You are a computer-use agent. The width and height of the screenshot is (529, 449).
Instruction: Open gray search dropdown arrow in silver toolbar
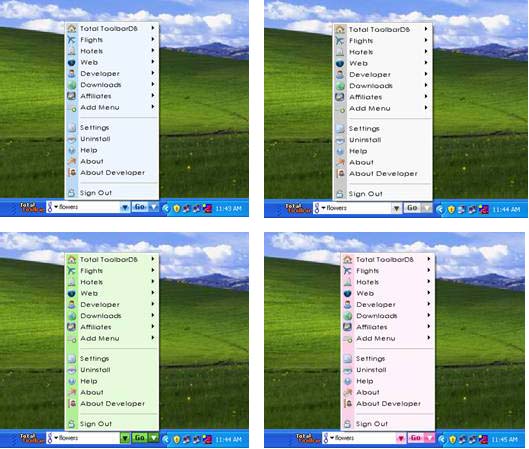pyautogui.click(x=396, y=208)
